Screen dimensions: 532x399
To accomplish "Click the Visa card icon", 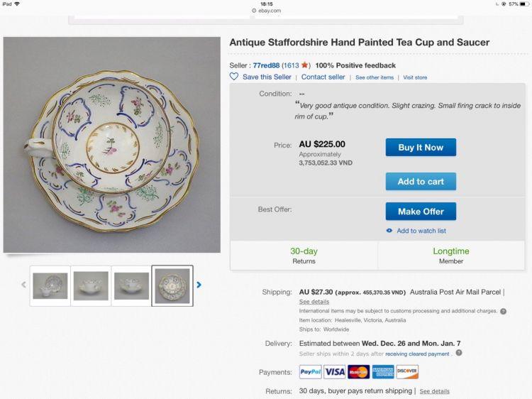I will [335, 372].
